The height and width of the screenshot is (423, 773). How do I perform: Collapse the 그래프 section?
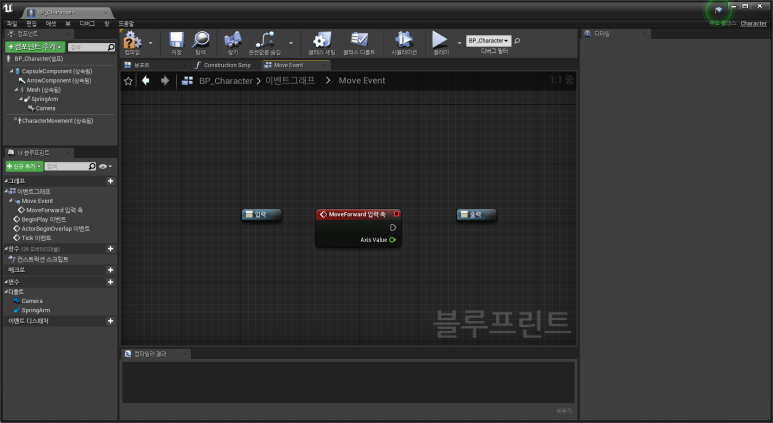(x=6, y=181)
